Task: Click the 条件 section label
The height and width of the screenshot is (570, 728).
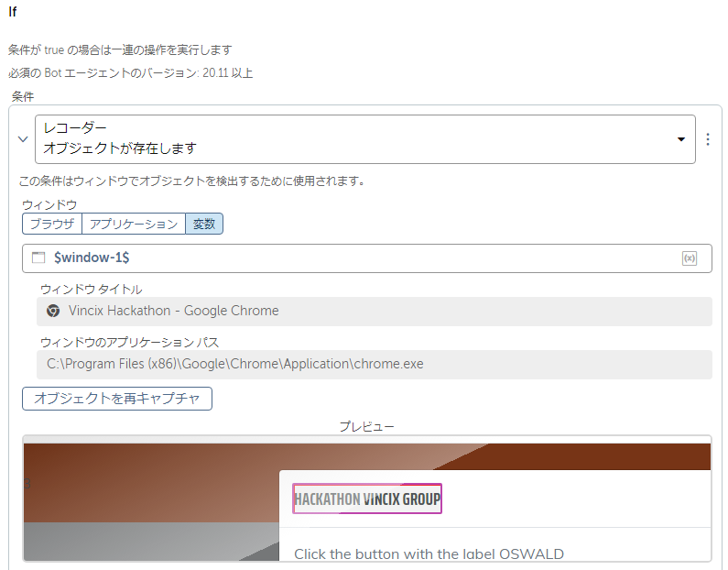Action: coord(23,96)
